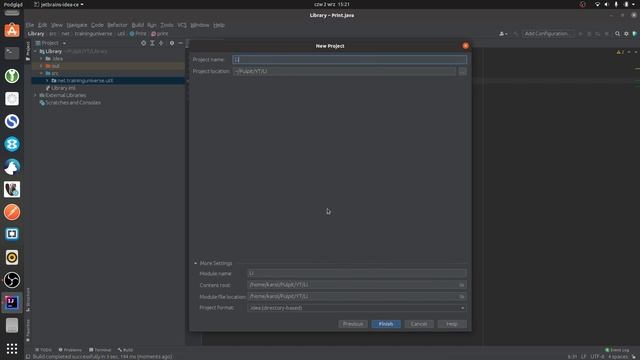This screenshot has width=640, height=360.
Task: Click the Collapse All icon in Project panel
Action: [x=161, y=43]
